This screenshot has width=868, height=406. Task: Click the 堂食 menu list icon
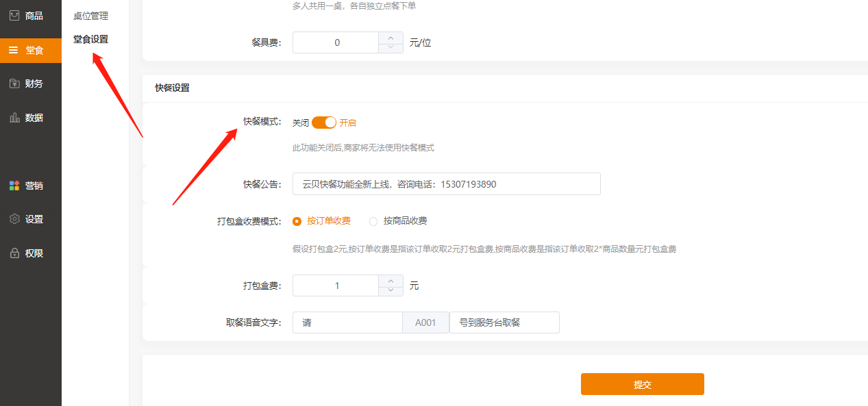[14, 49]
